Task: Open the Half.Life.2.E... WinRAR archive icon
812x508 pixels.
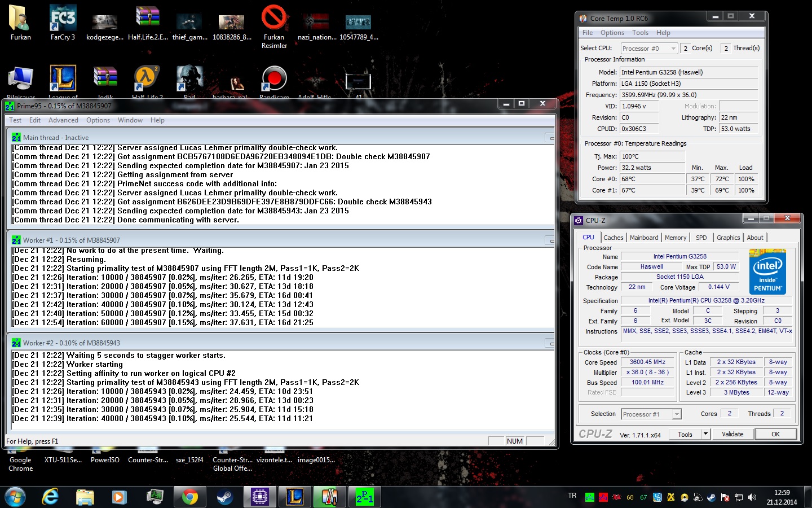Action: click(x=147, y=18)
